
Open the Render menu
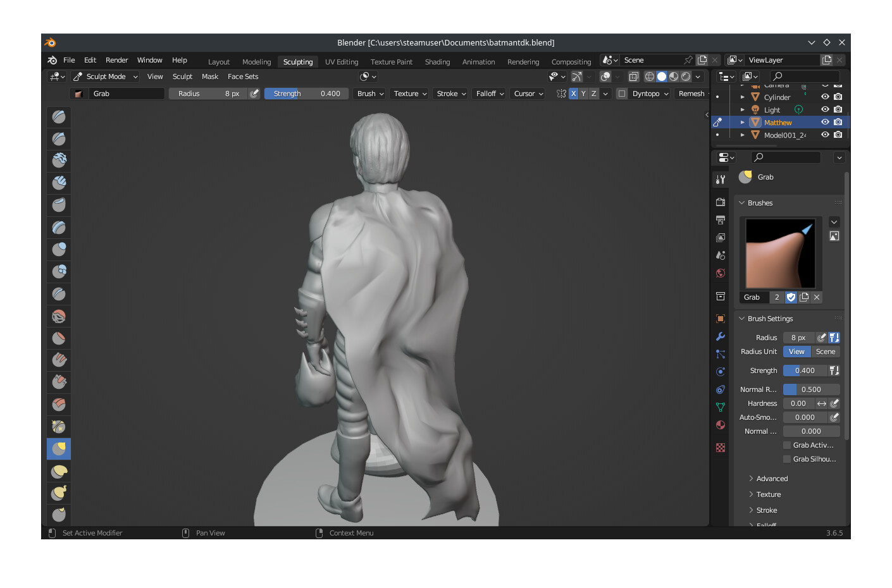coord(116,60)
